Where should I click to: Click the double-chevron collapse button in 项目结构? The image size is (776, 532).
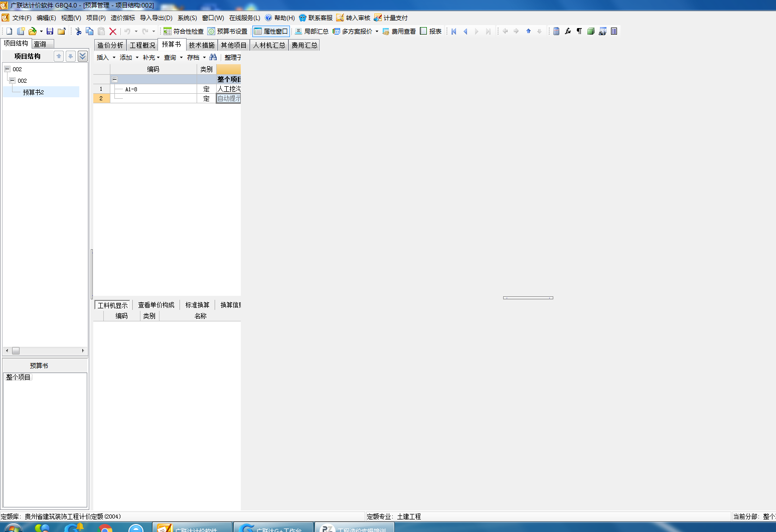(83, 56)
